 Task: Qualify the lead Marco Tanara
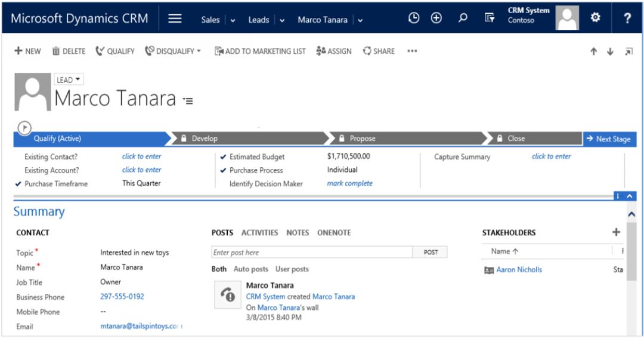115,51
